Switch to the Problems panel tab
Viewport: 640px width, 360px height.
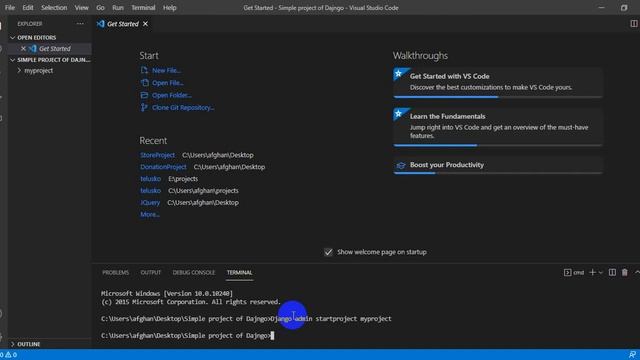point(116,273)
